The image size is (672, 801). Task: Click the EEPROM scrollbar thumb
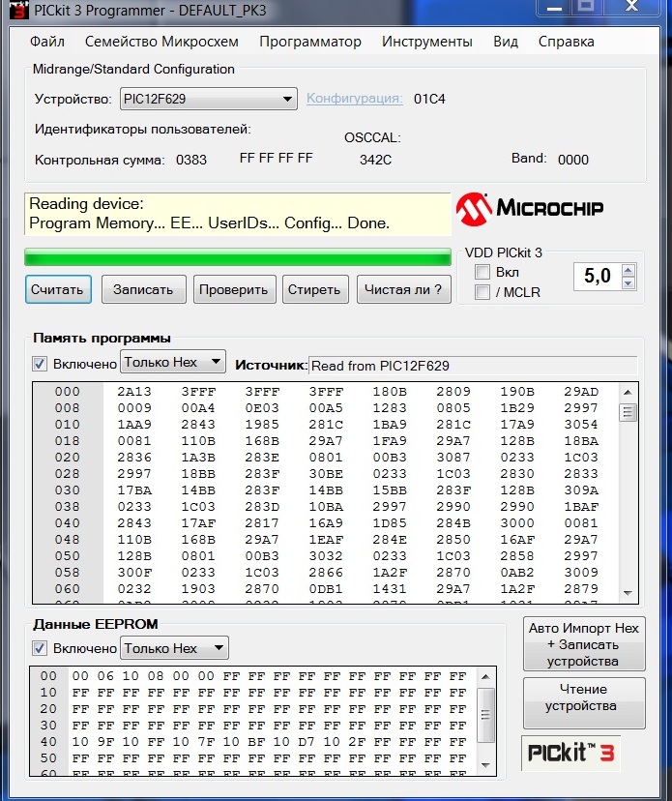coord(485,715)
